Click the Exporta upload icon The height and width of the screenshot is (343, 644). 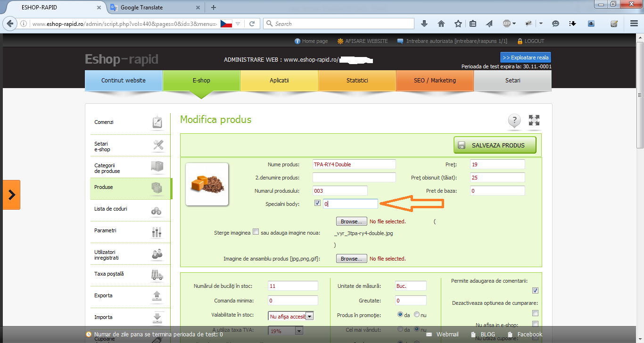tap(157, 296)
